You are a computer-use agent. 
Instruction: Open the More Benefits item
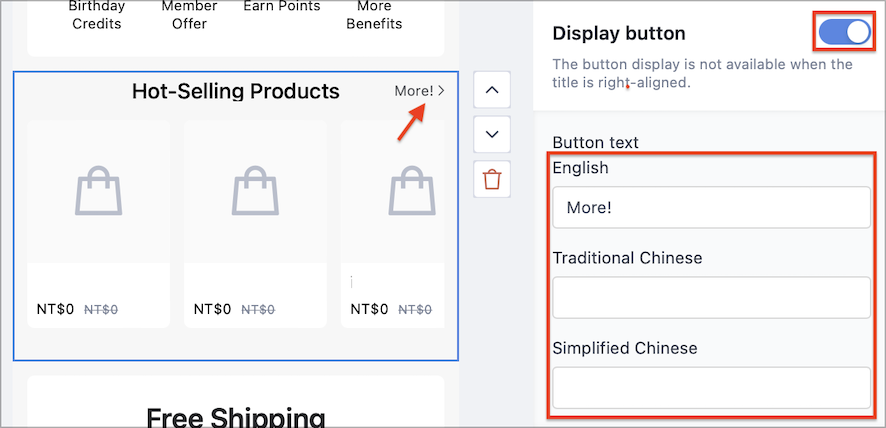click(374, 15)
